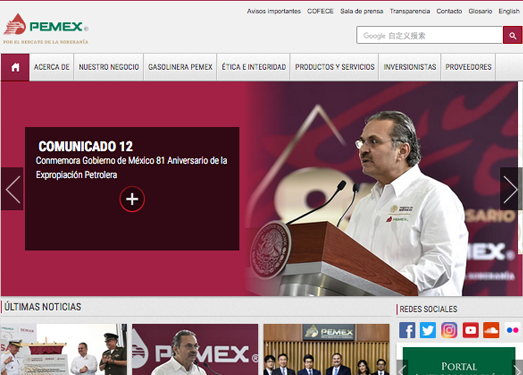The image size is (523, 375).
Task: Open the Sala de prensa link
Action: [x=362, y=11]
